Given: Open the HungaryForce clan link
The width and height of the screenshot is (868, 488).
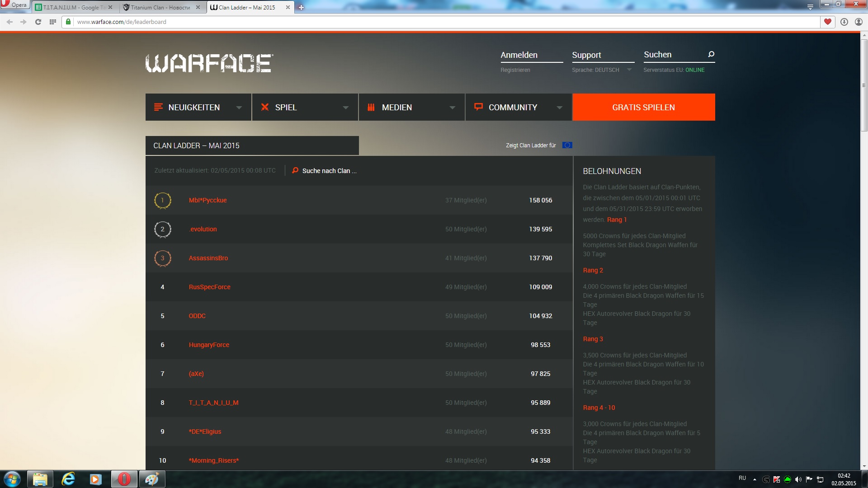Looking at the screenshot, I should [209, 345].
